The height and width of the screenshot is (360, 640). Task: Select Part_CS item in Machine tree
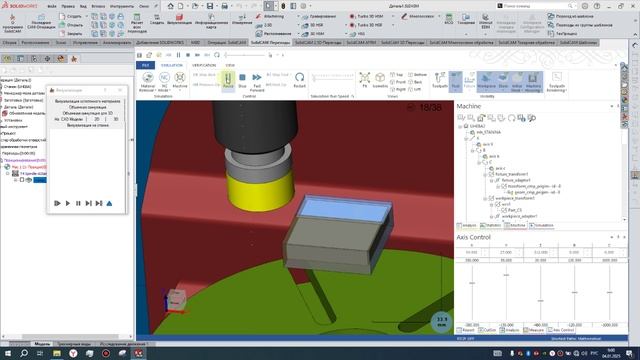coord(514,210)
